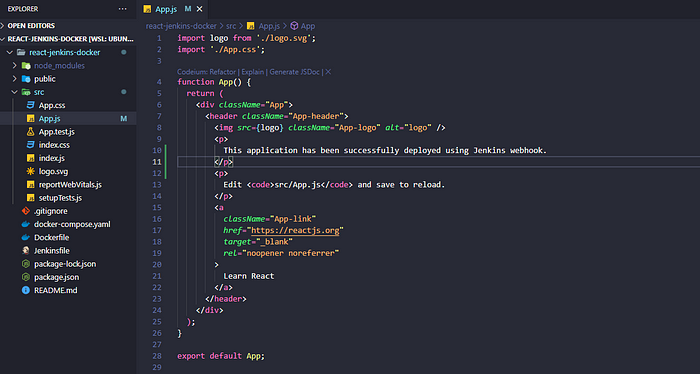Open index.css file
Viewport: 700px width, 374px height.
[54, 145]
